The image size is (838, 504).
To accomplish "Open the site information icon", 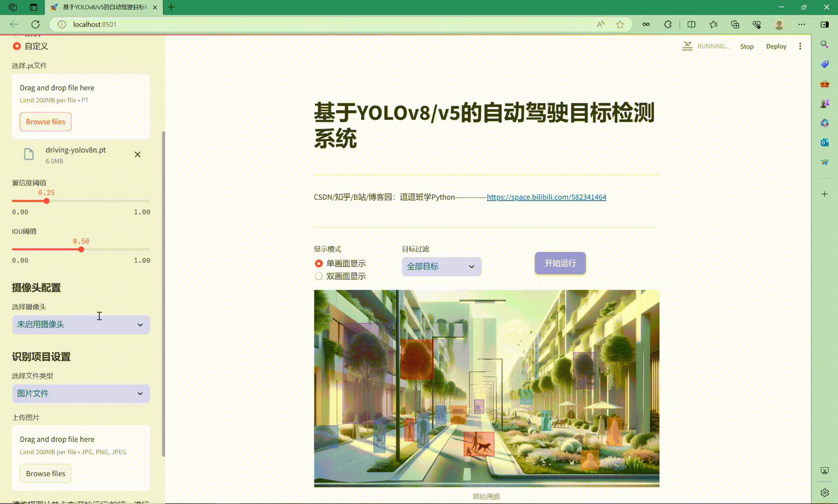I will coord(62,24).
